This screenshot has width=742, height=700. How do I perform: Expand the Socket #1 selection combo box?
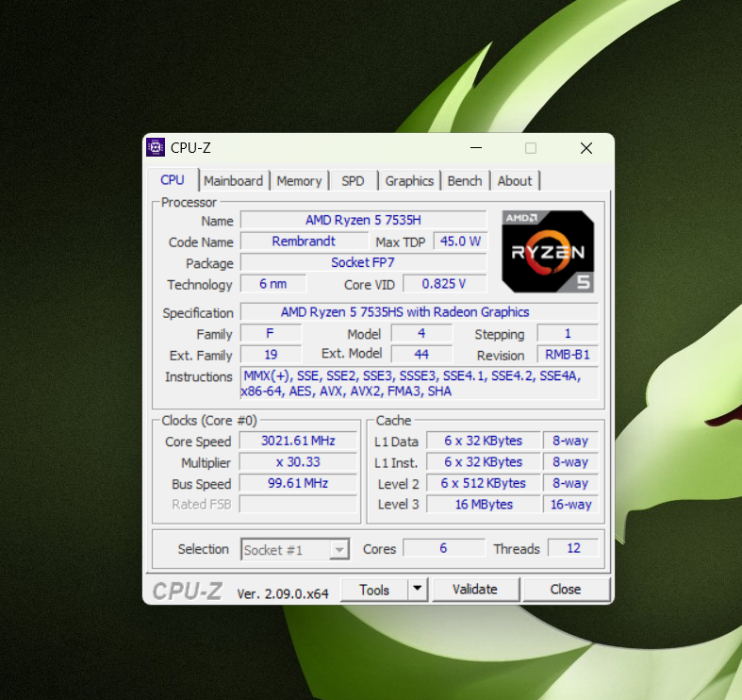295,549
